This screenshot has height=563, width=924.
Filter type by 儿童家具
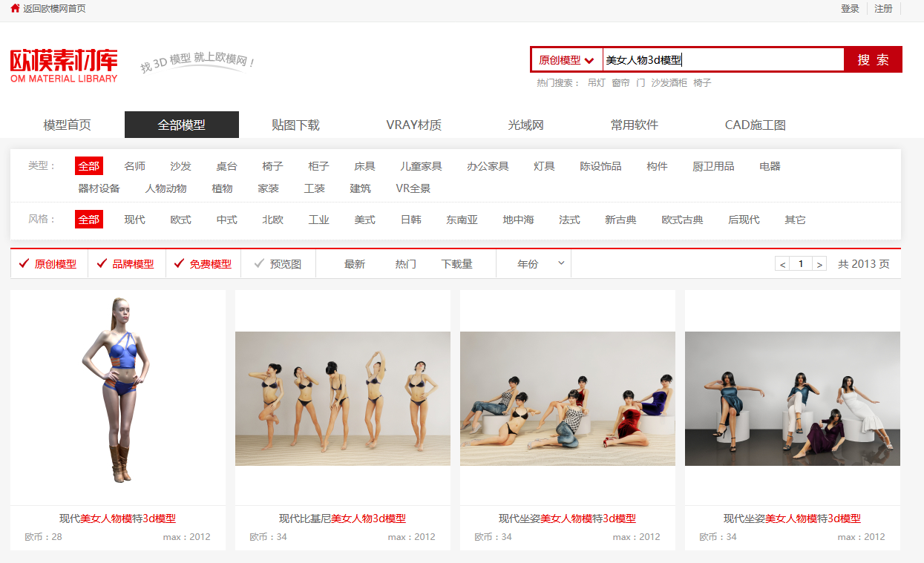(x=422, y=166)
